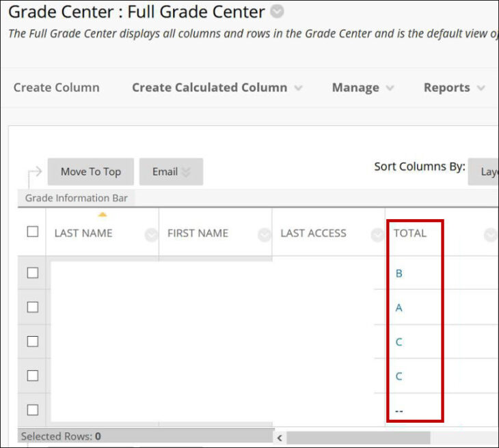Open the Sort Columns By dropdown
Viewport: 499px width, 448px height.
coord(484,171)
